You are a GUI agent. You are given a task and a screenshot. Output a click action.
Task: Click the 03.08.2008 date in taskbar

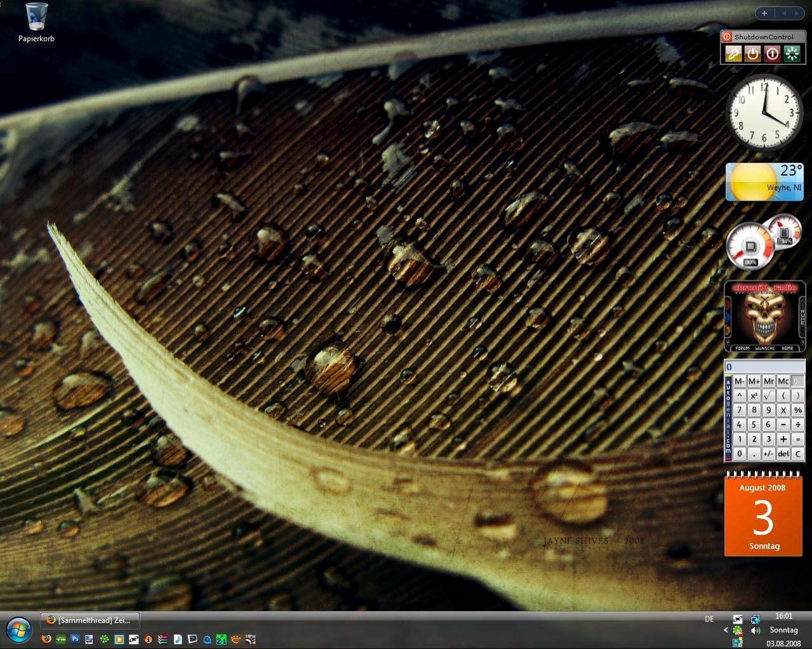783,643
